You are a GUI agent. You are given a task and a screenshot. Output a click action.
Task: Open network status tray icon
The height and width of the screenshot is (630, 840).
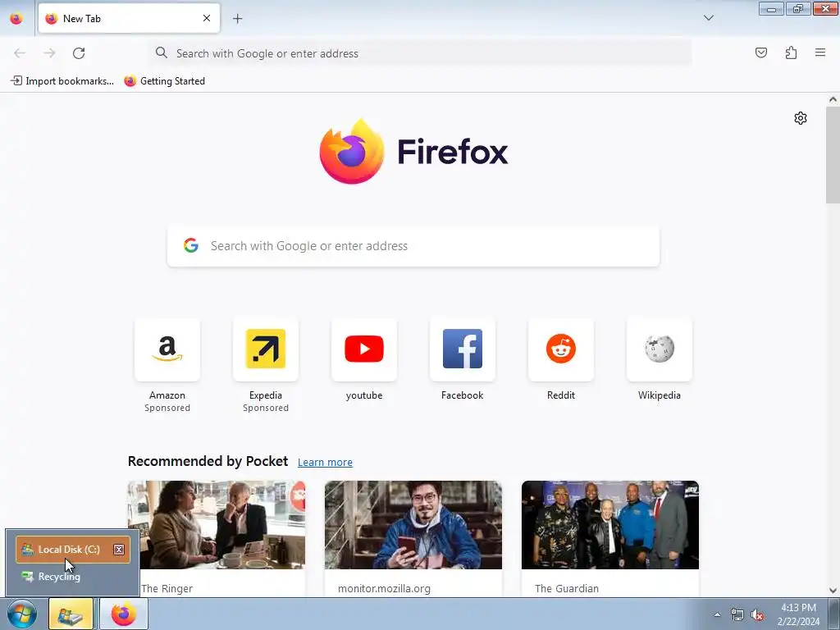[x=737, y=614]
